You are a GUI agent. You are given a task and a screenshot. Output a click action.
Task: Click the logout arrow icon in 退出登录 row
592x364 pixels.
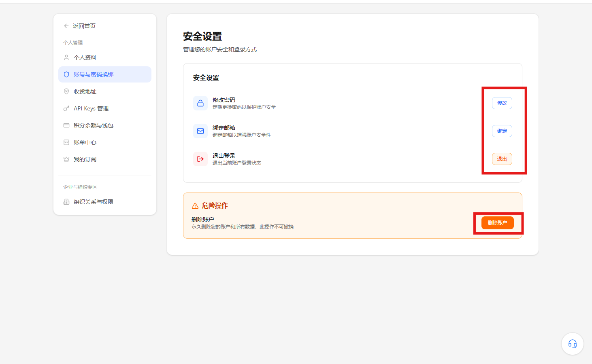pyautogui.click(x=200, y=159)
